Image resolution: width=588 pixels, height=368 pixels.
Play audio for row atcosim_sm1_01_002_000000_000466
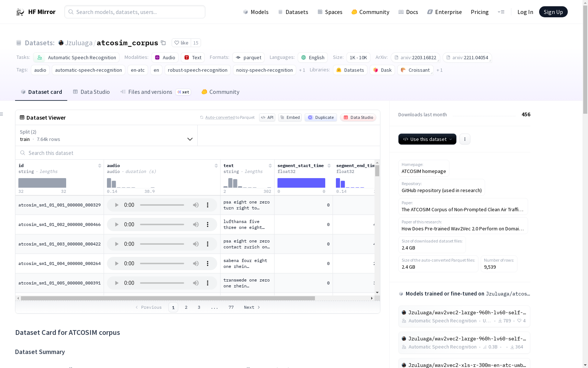117,224
